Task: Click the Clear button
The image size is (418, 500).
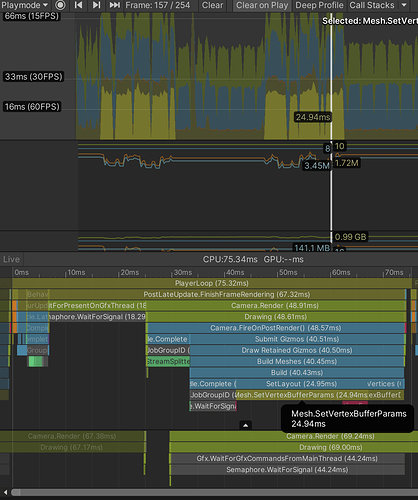Action: coord(212,5)
